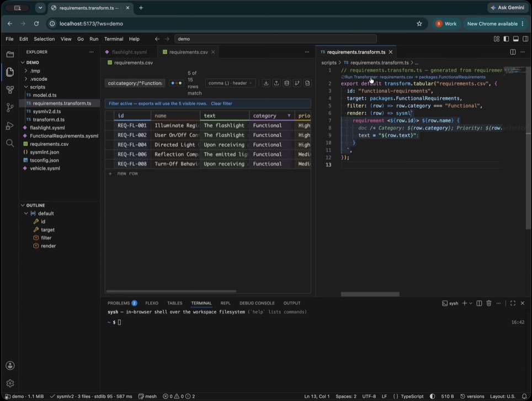Open Run and Debug view in activity bar
Screen dimensions: 532x401
(x=10, y=125)
